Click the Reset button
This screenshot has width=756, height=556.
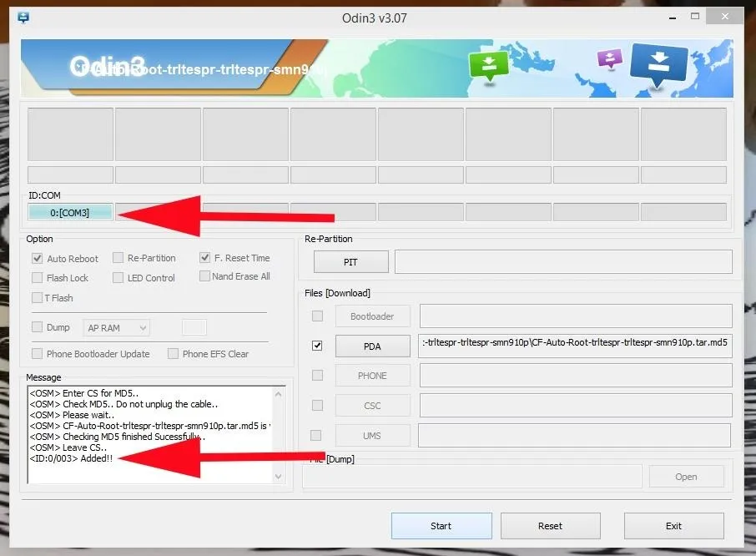(551, 526)
